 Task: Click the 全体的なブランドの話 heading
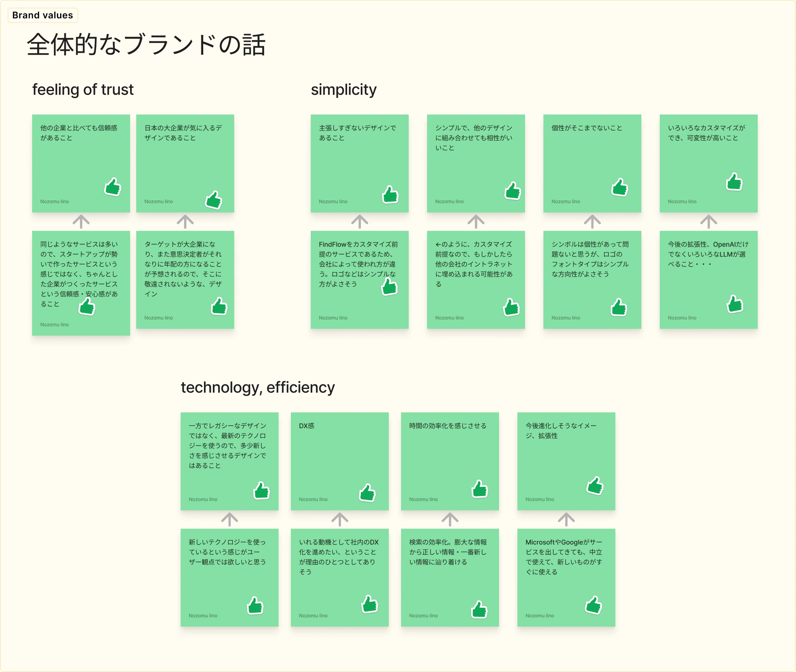(x=146, y=45)
